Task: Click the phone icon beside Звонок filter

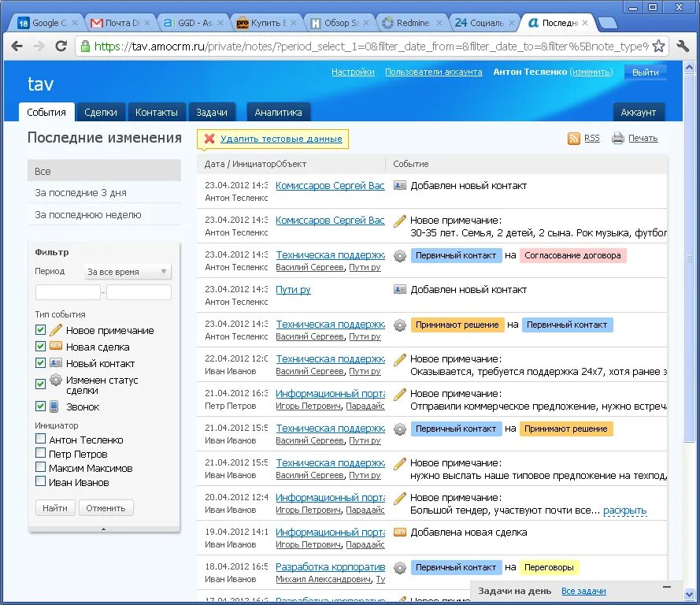Action: point(54,406)
